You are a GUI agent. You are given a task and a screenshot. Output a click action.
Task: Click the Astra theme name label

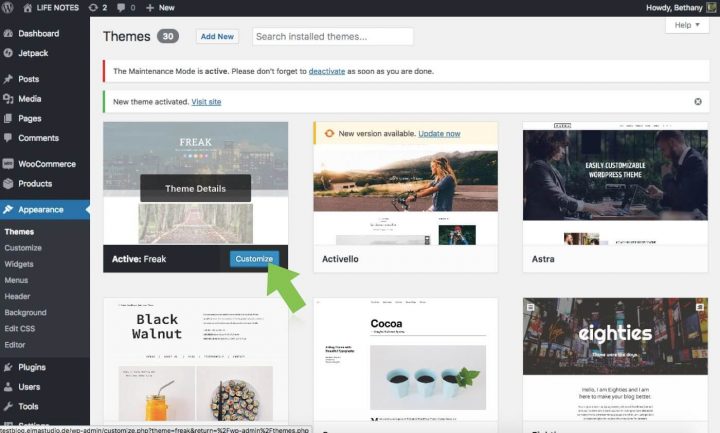[543, 259]
